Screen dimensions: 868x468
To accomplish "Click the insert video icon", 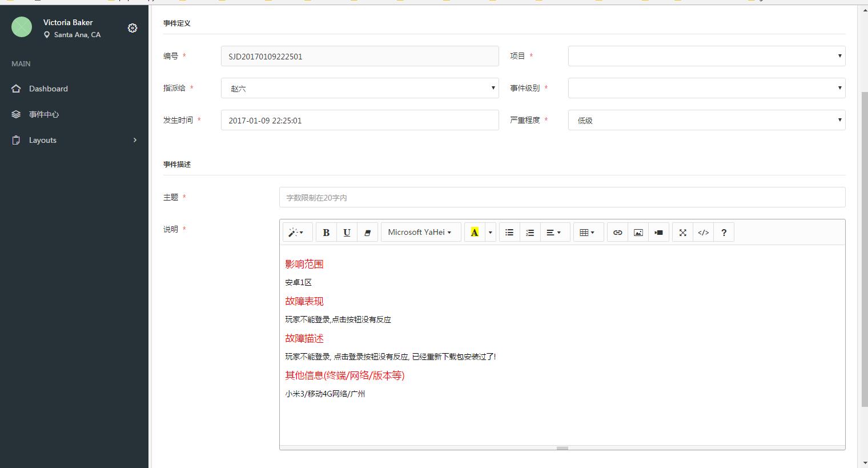I will coord(658,232).
